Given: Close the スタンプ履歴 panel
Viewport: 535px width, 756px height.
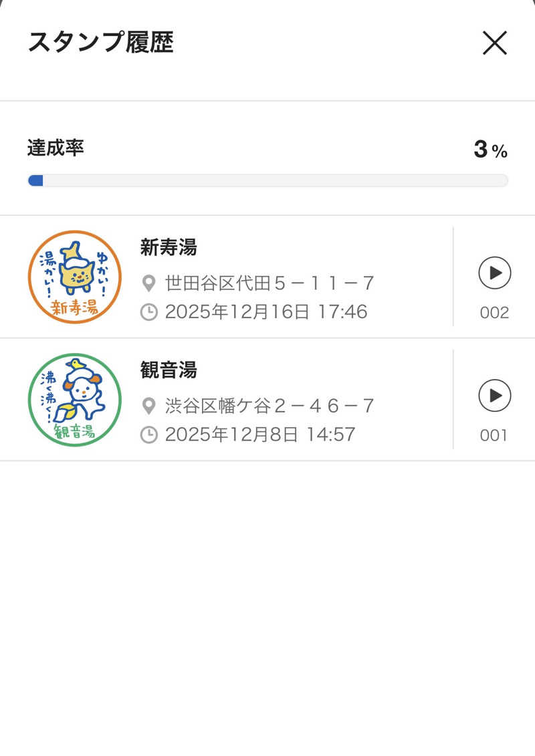Looking at the screenshot, I should pos(494,43).
